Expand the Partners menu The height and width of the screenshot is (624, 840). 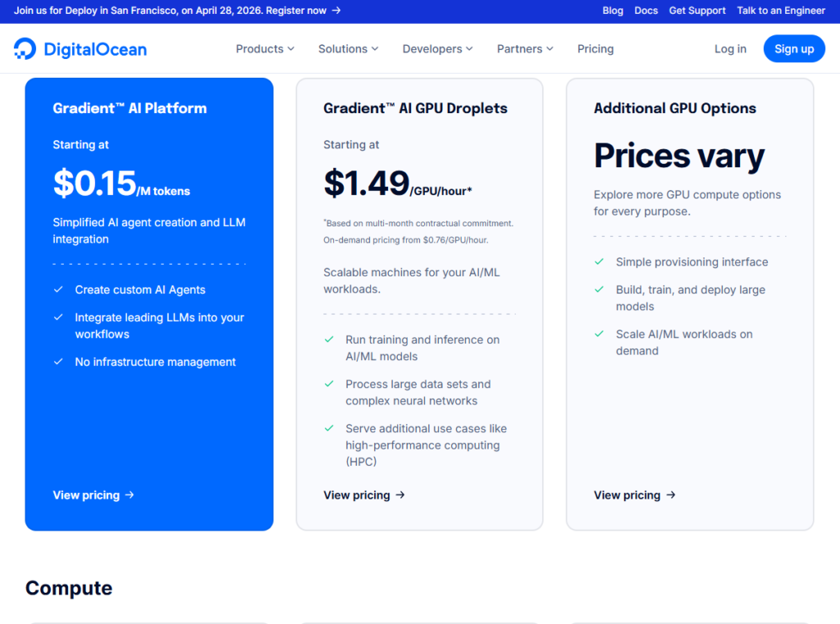pyautogui.click(x=525, y=49)
